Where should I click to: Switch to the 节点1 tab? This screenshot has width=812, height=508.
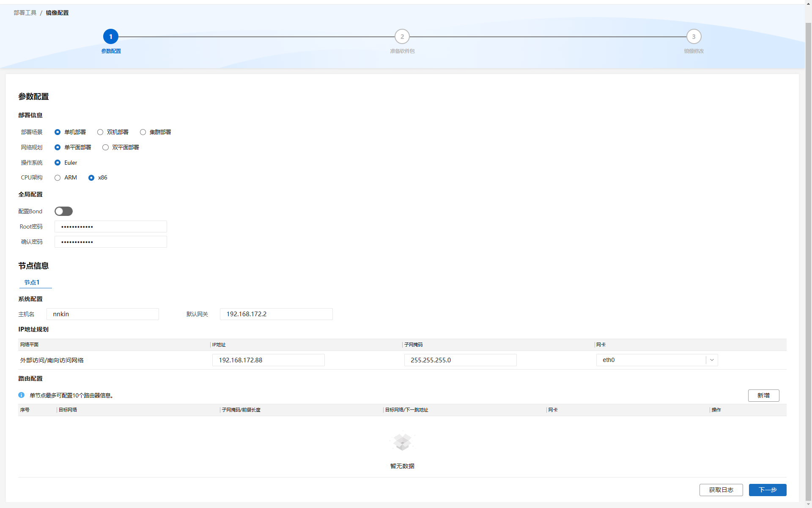click(32, 282)
